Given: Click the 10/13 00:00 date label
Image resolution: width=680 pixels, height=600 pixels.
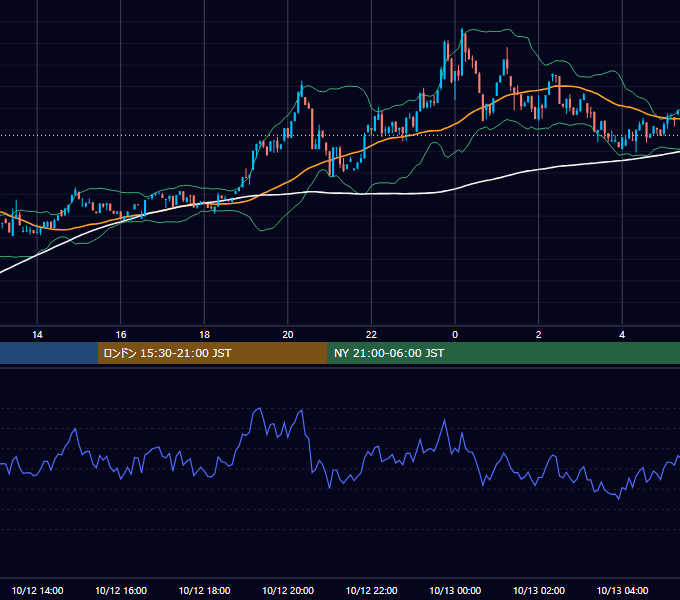Looking at the screenshot, I should pyautogui.click(x=455, y=590).
